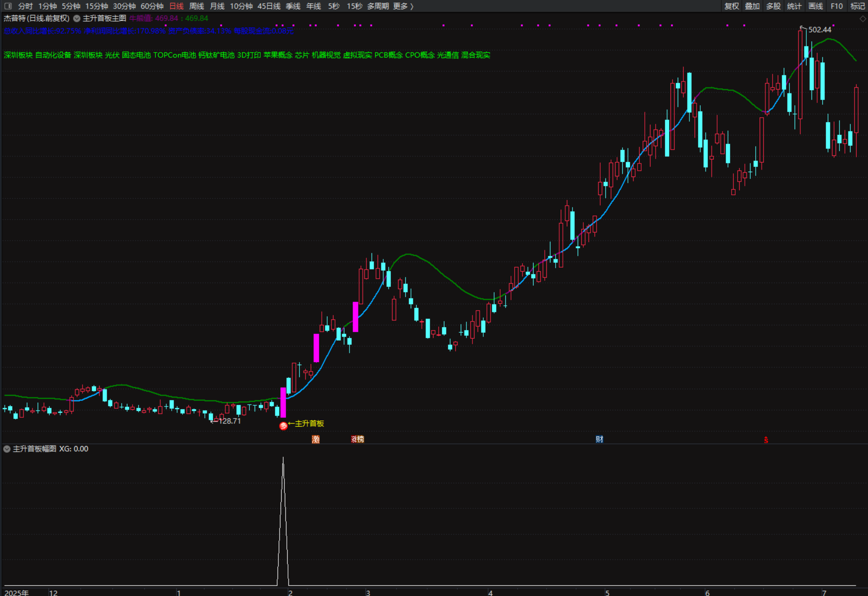Open the 主升首板主图 indicator dropdown arrow
Image resolution: width=868 pixels, height=596 pixels.
[x=77, y=18]
